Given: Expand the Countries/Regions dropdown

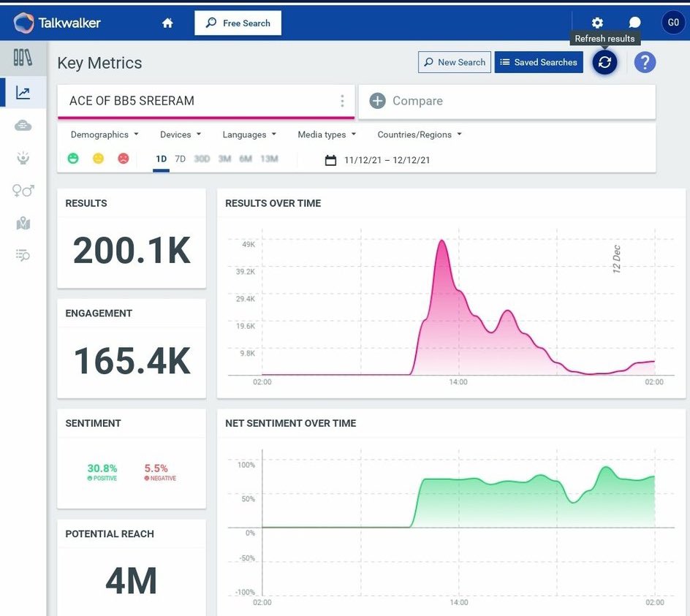Looking at the screenshot, I should coord(420,134).
